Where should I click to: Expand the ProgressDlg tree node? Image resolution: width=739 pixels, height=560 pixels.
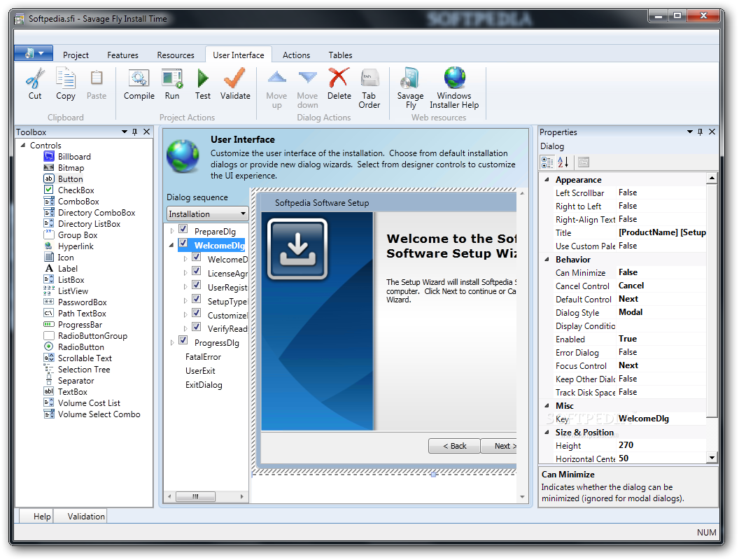pos(172,343)
